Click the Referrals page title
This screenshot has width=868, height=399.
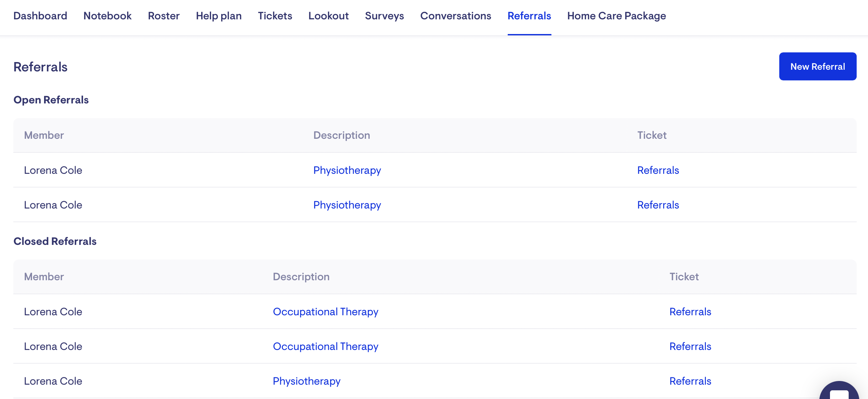coord(40,67)
